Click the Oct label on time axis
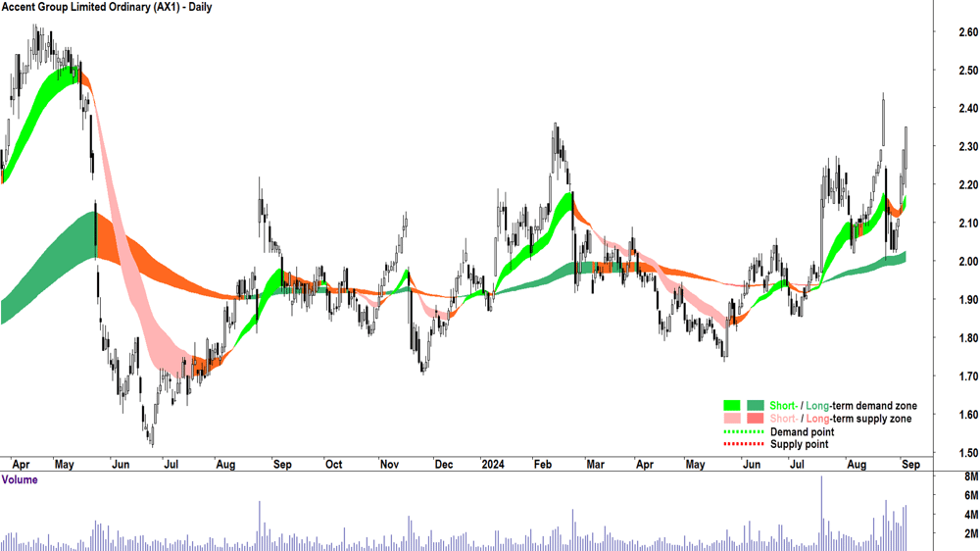 [x=334, y=464]
